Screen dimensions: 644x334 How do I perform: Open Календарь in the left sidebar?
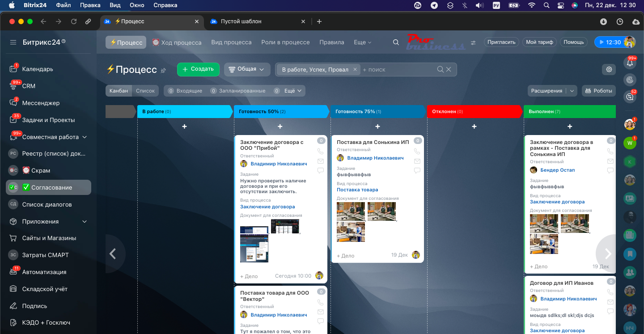tap(38, 69)
